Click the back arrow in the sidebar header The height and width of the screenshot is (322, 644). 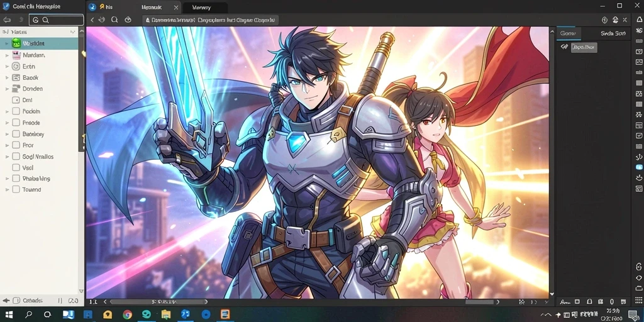[7, 19]
